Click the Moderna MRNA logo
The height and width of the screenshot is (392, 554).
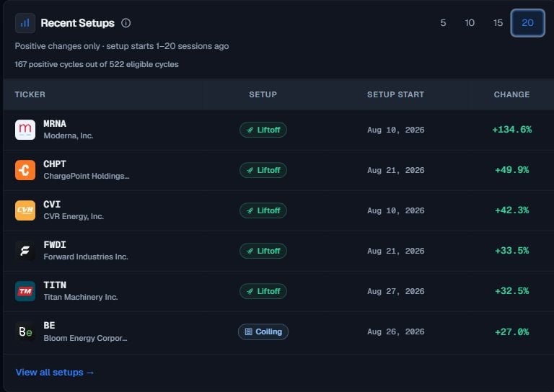point(25,130)
